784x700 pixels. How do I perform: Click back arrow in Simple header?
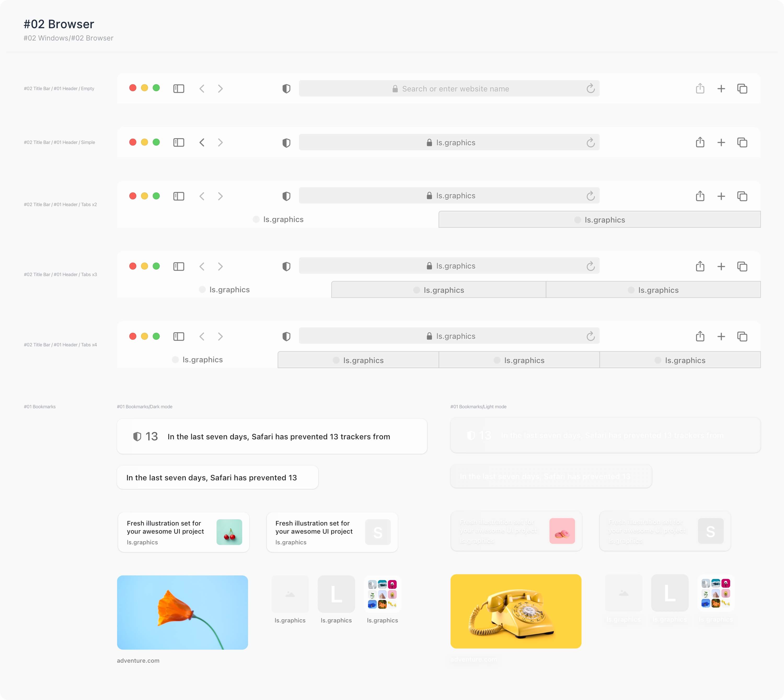click(202, 143)
